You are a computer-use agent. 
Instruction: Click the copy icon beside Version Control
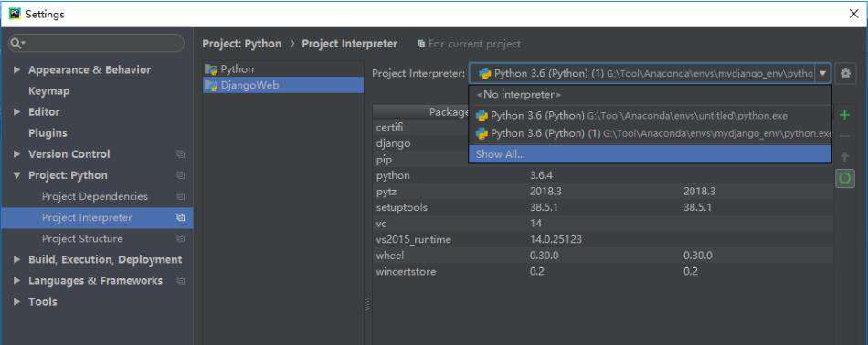point(181,154)
